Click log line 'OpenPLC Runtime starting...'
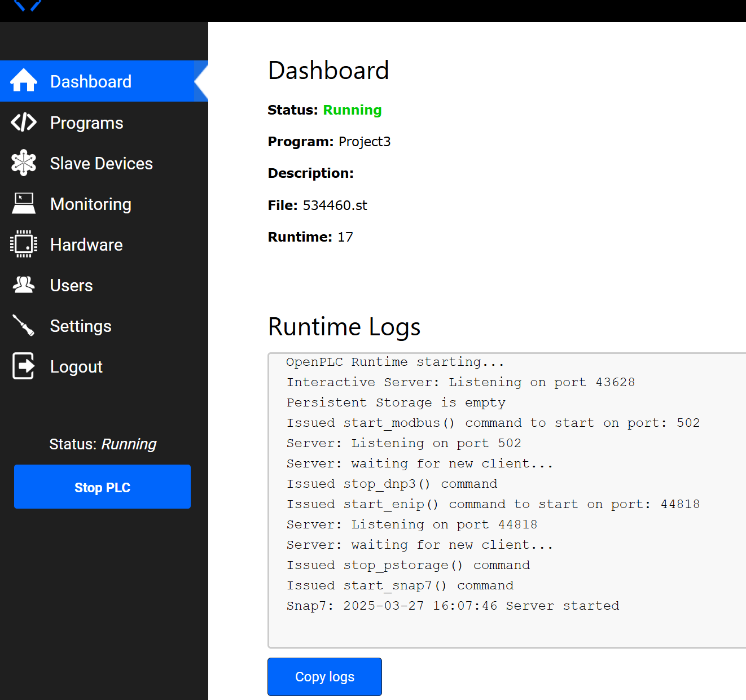 point(395,362)
